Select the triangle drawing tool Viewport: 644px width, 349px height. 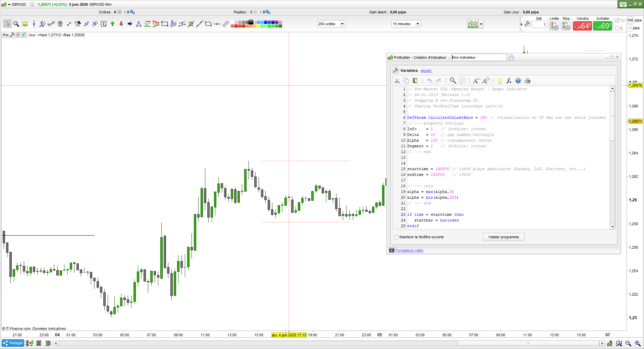point(139,24)
